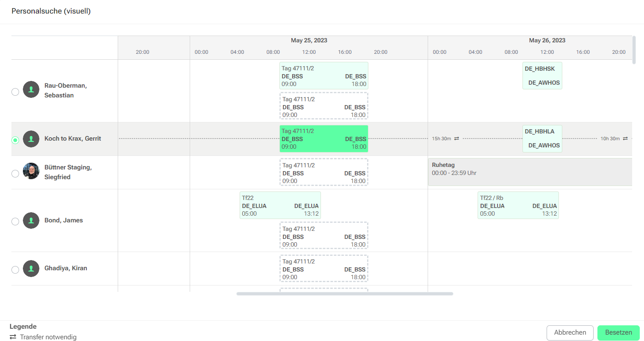Select the radio button for Rau-Oberman, Sebastian
Screen dimensions: 644x341
[15, 92]
